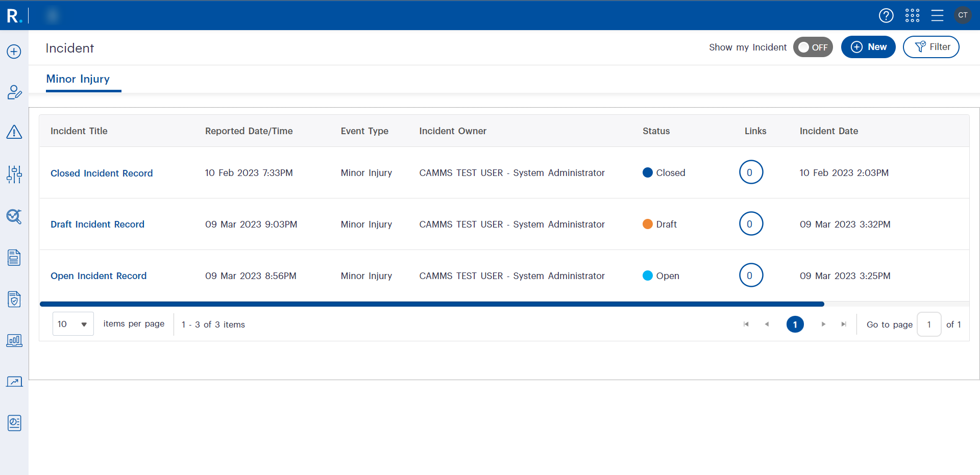This screenshot has width=980, height=475.
Task: Click links count for Closed Incident Record
Action: pyautogui.click(x=751, y=172)
